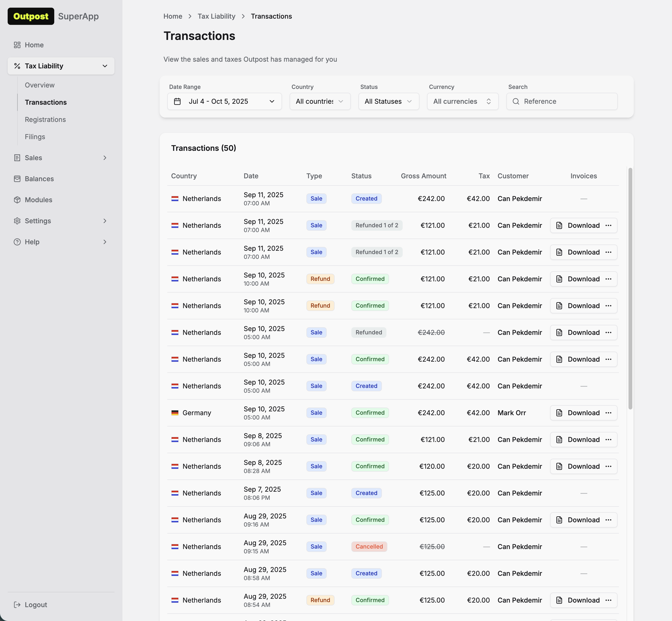
Task: Click the Logout arrow icon
Action: tap(17, 605)
